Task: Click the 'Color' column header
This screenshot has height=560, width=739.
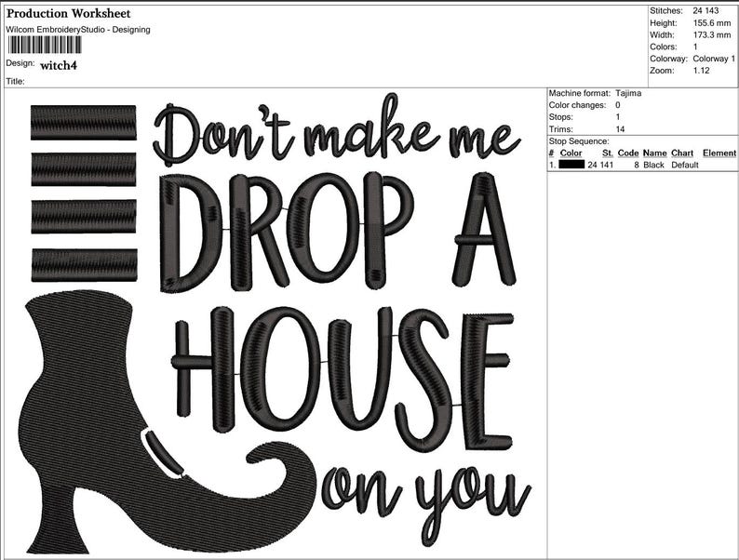Action: 571,153
